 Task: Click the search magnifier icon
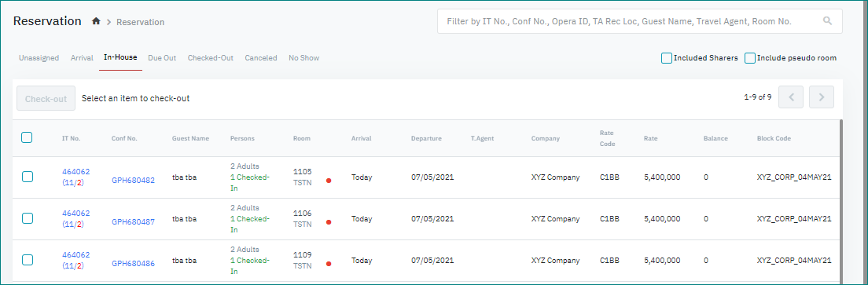click(x=828, y=21)
